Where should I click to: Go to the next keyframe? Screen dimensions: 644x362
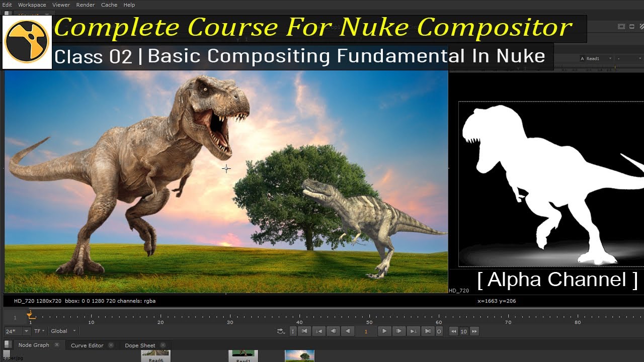(413, 331)
